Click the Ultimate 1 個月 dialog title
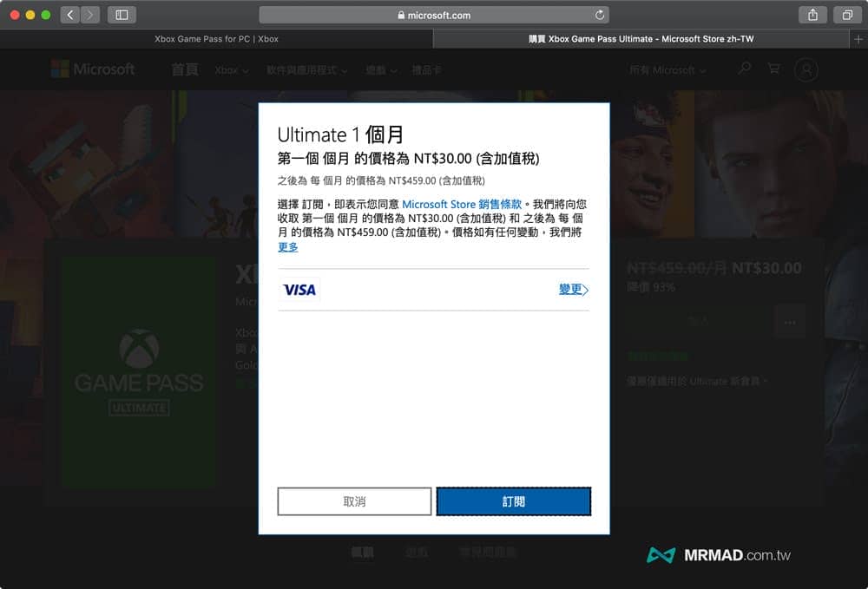 [x=340, y=134]
